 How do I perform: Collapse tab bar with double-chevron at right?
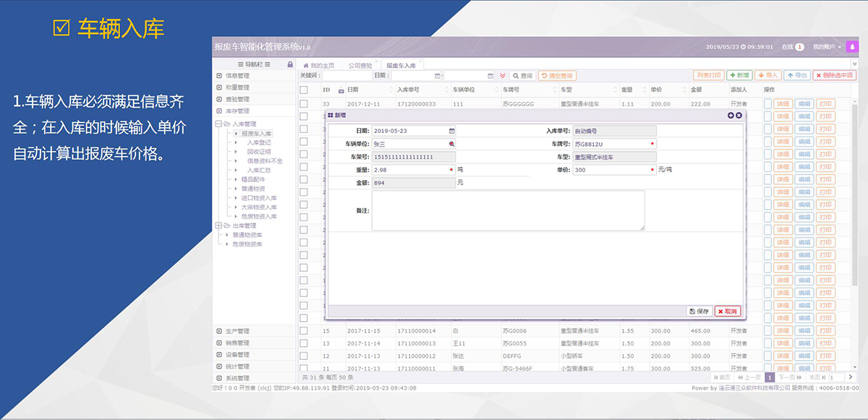click(854, 64)
